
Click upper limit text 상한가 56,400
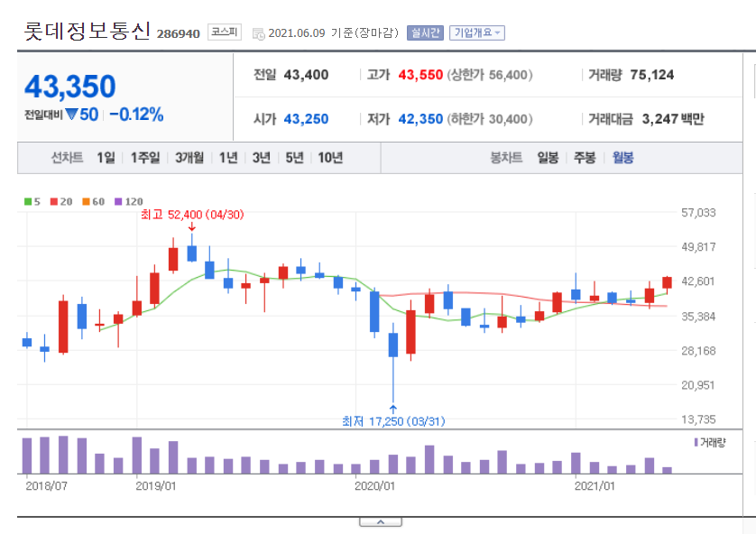click(x=490, y=75)
